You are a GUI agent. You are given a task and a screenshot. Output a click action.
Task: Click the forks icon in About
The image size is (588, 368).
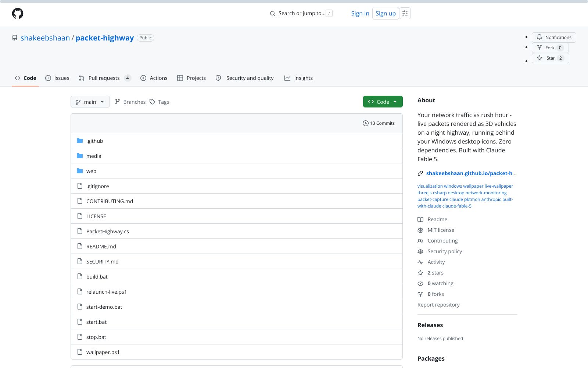pos(420,294)
